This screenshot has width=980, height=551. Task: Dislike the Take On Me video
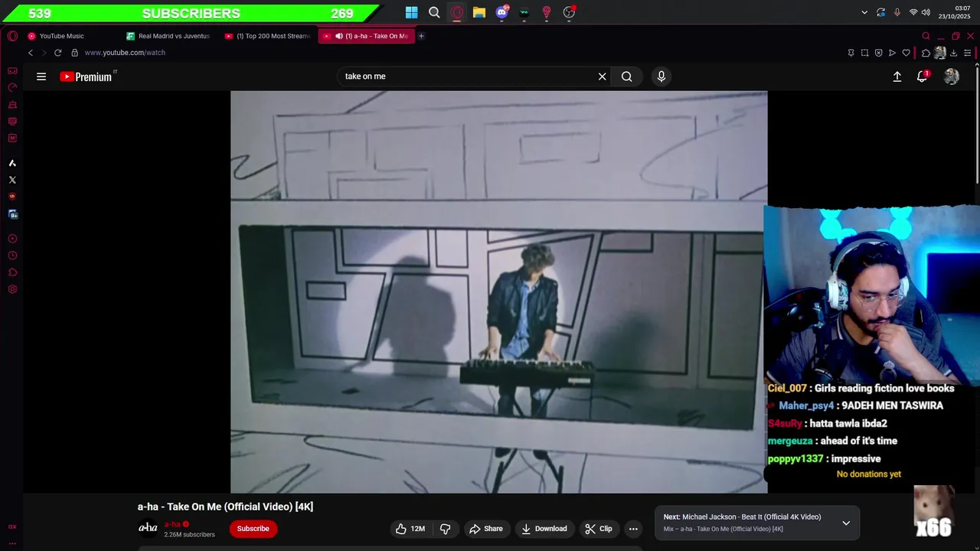click(x=445, y=529)
